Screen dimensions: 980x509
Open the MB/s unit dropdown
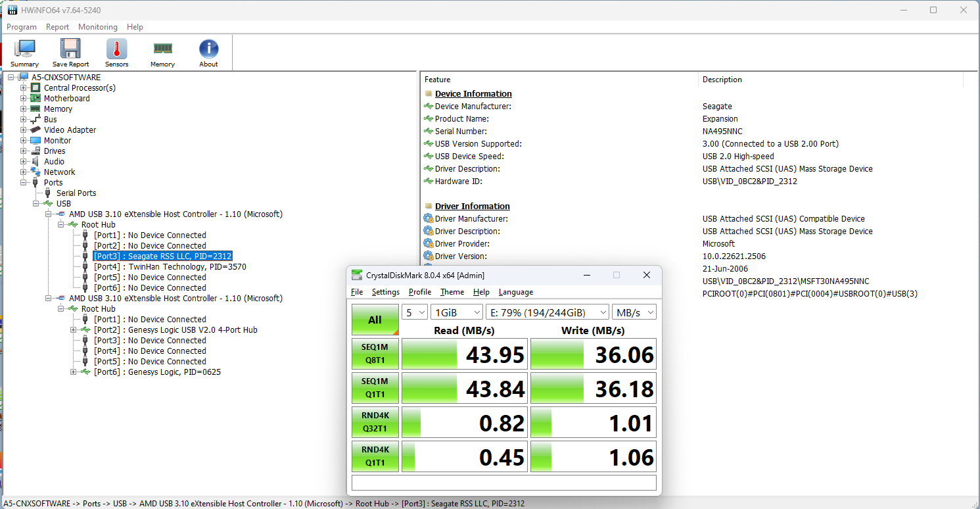click(634, 312)
